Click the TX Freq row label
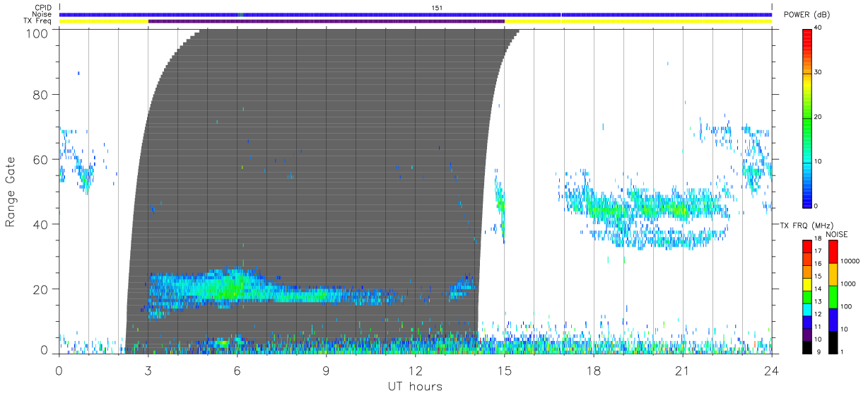The width and height of the screenshot is (868, 401). (38, 21)
